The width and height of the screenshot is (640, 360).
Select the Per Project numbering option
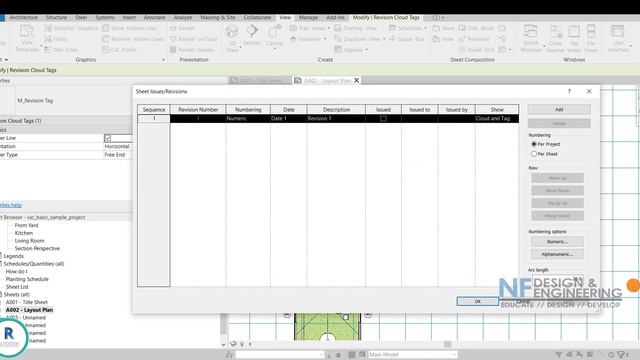tap(533, 144)
